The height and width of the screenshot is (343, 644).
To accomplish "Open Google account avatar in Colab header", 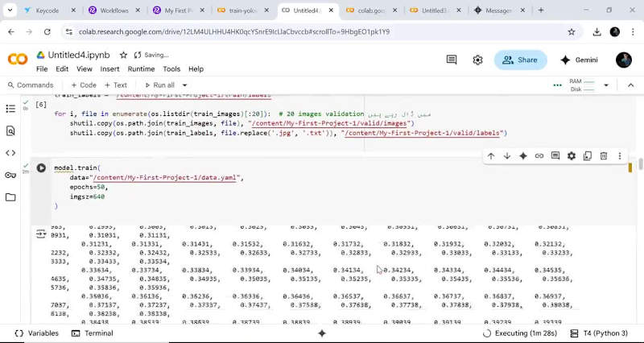I will pyautogui.click(x=623, y=60).
